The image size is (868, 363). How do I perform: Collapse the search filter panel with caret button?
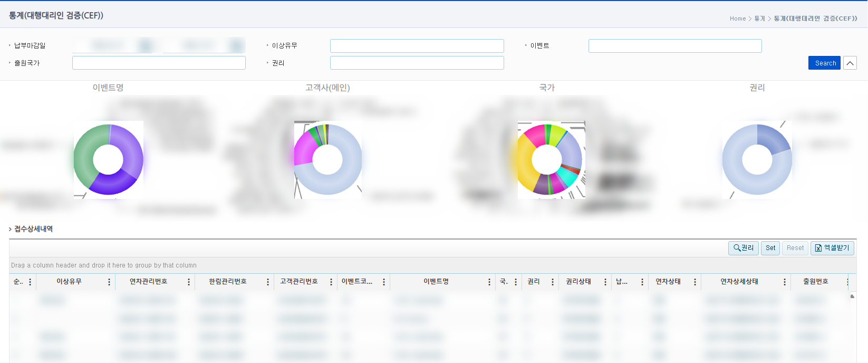coord(850,63)
